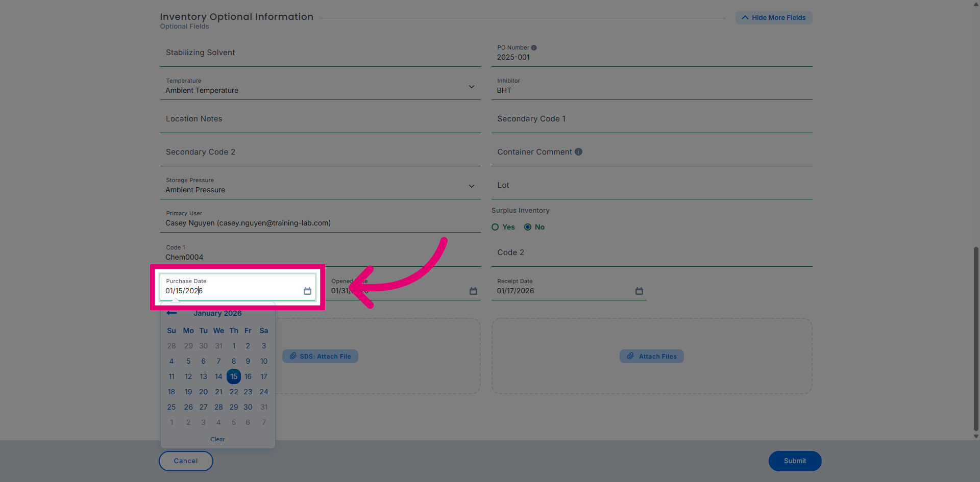Select January 20 in calendar
980x482 pixels.
point(204,392)
